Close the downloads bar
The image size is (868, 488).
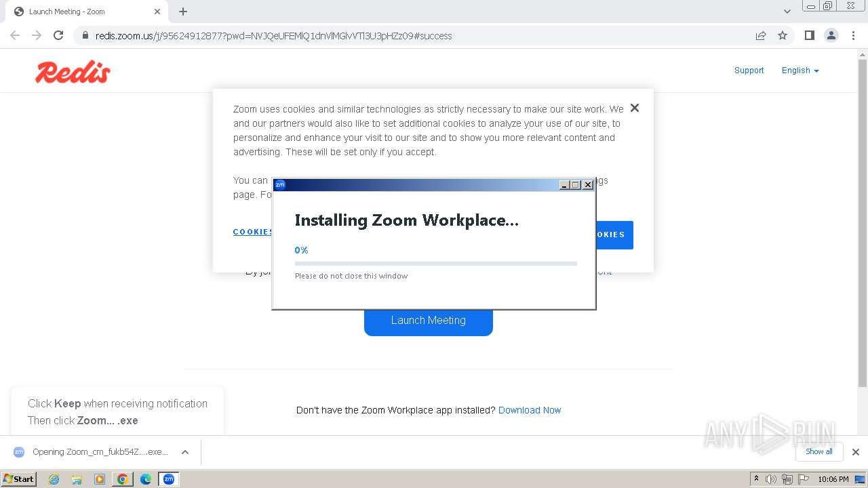coord(856,452)
